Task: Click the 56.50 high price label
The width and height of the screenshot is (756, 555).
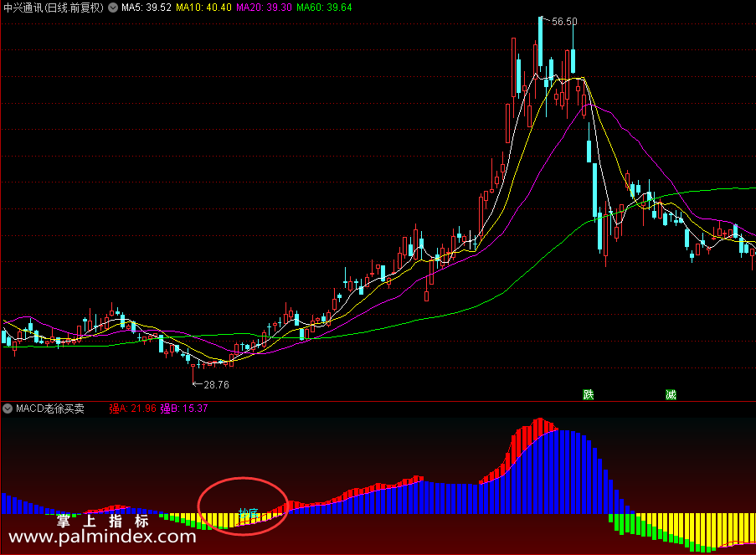Action: pos(564,22)
